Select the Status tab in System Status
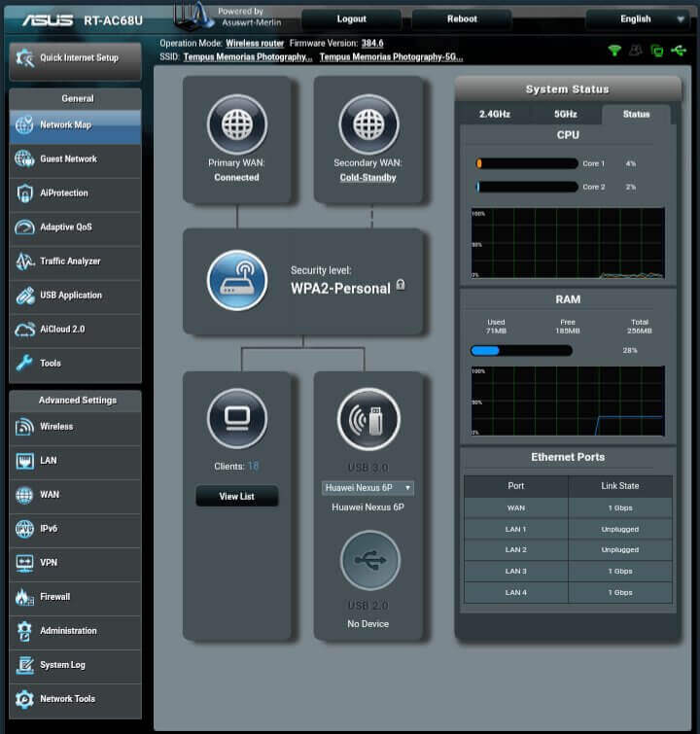Viewport: 700px width, 734px height. pyautogui.click(x=636, y=114)
